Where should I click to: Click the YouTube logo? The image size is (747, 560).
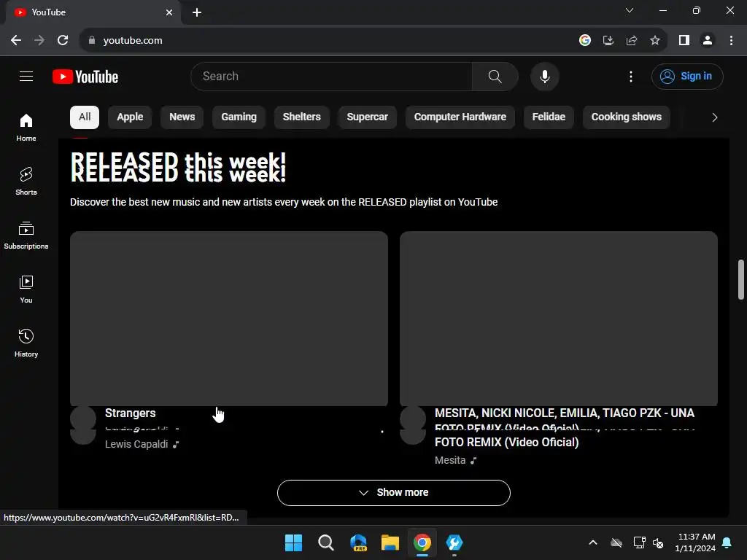pos(85,77)
